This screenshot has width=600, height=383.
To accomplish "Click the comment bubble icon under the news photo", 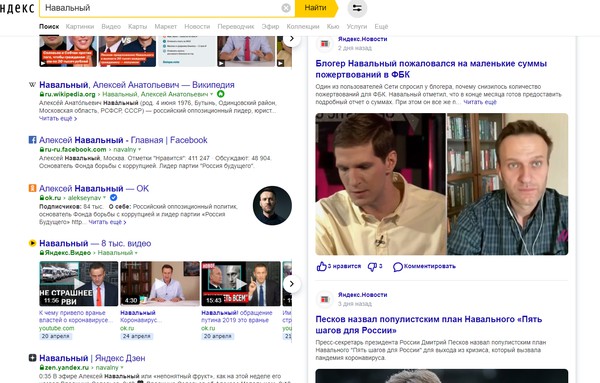I will [398, 267].
